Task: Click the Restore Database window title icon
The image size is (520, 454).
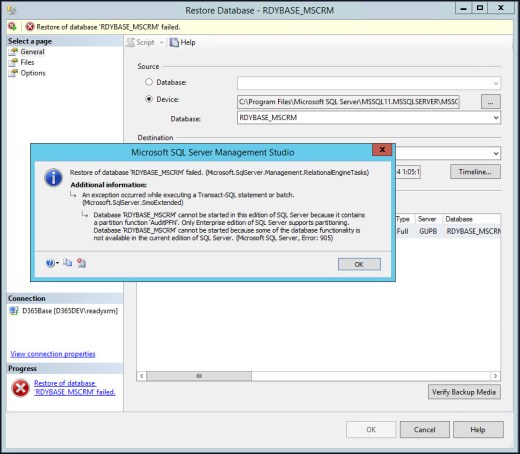Action: (x=12, y=11)
